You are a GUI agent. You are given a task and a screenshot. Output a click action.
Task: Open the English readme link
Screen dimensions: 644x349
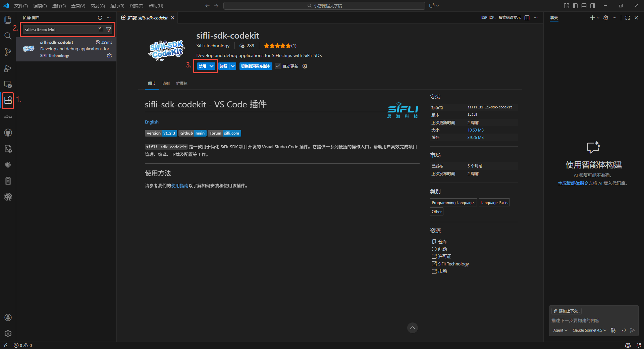tap(152, 122)
